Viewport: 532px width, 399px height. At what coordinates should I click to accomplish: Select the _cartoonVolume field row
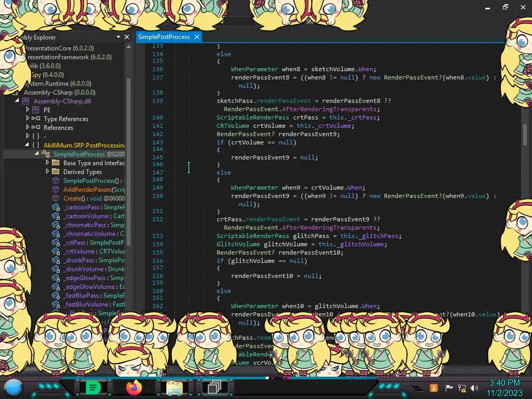[94, 216]
